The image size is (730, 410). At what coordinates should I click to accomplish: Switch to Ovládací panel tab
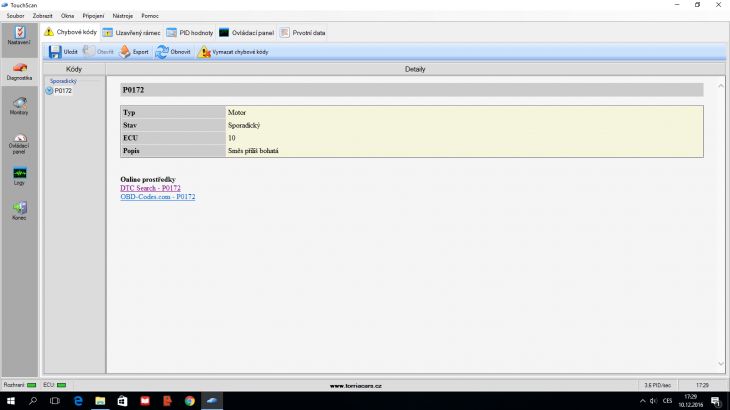(x=246, y=33)
